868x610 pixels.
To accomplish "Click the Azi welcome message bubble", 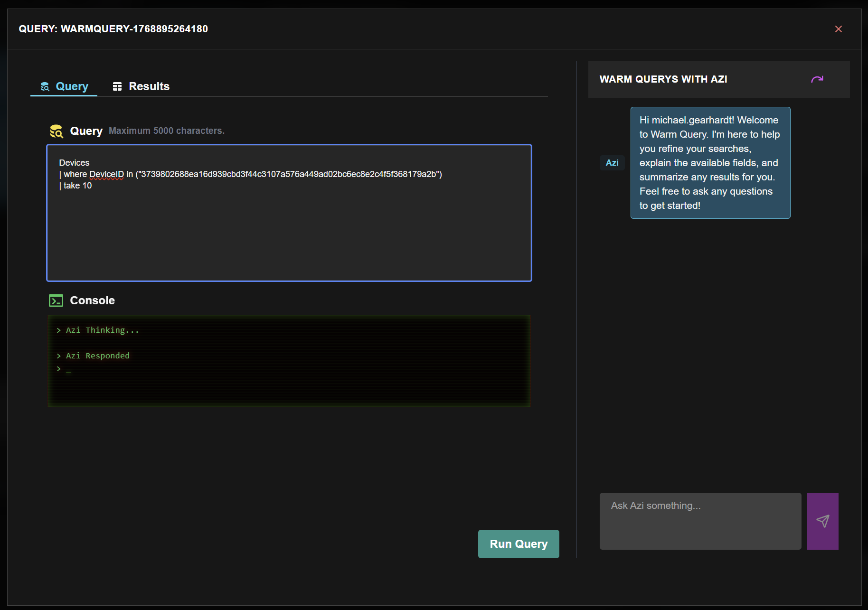I will click(710, 163).
